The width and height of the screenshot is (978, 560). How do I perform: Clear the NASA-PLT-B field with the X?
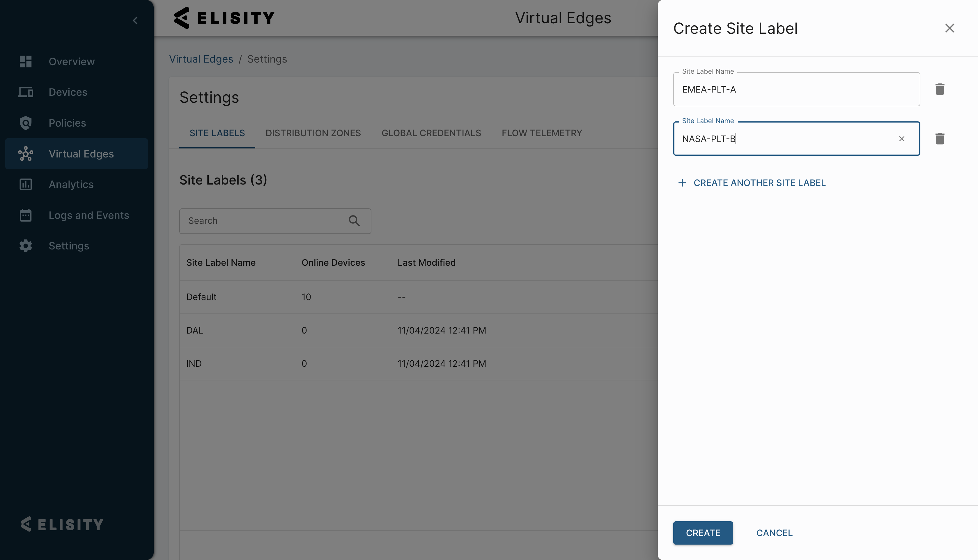pyautogui.click(x=901, y=139)
